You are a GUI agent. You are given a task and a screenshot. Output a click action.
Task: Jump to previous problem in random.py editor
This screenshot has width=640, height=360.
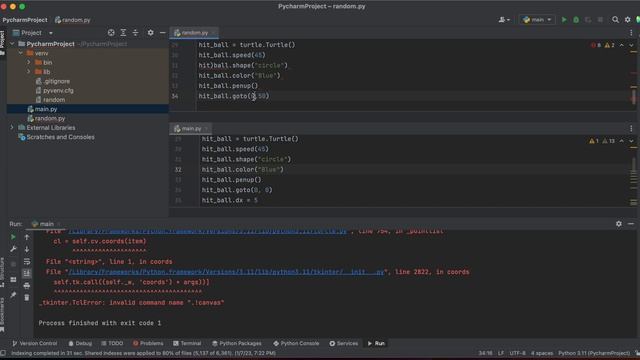(x=622, y=45)
